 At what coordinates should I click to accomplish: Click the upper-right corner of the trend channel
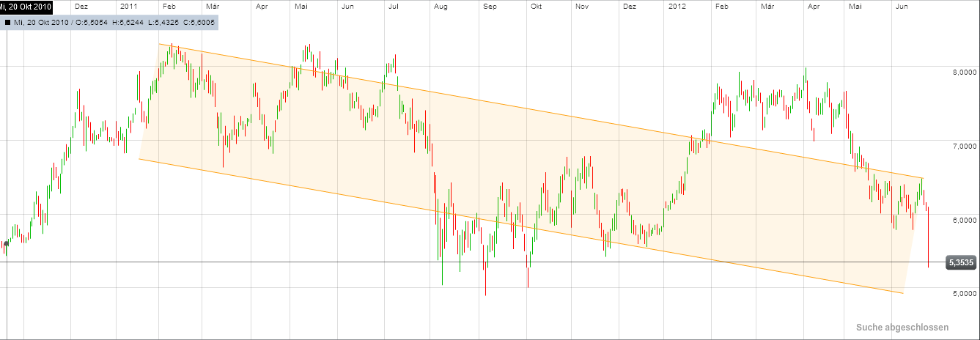(x=922, y=177)
